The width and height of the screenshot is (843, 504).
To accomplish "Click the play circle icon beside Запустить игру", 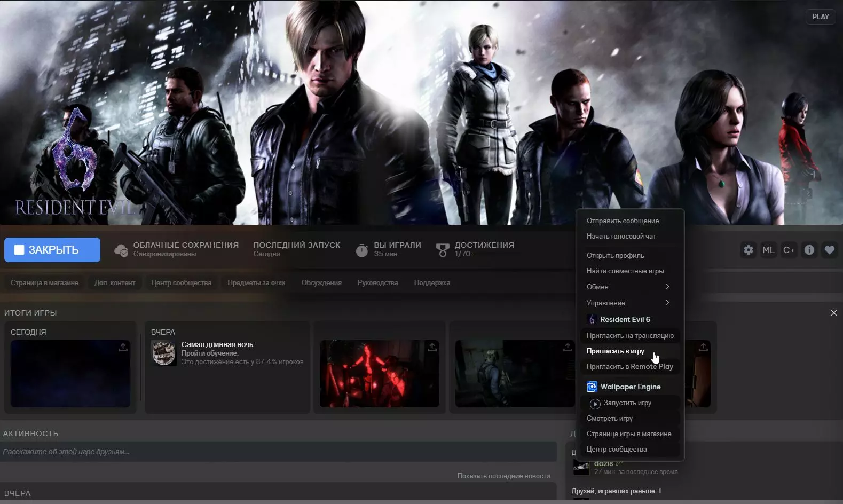I will pyautogui.click(x=595, y=404).
